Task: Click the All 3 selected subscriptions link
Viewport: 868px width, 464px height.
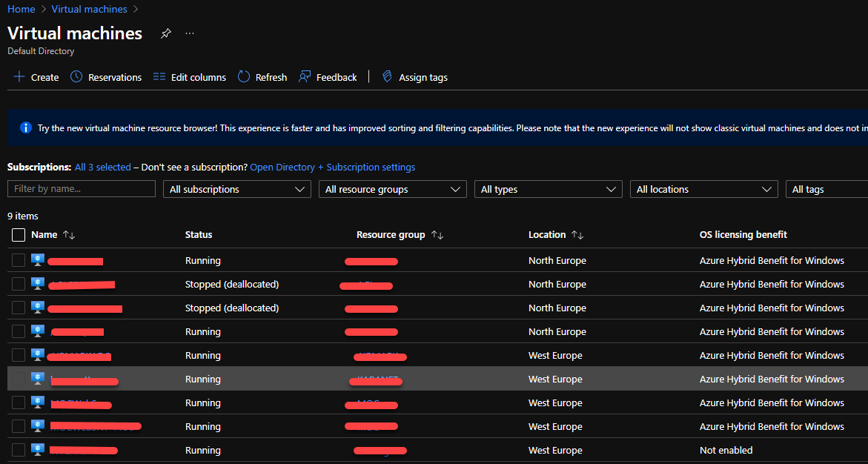Action: [102, 168]
